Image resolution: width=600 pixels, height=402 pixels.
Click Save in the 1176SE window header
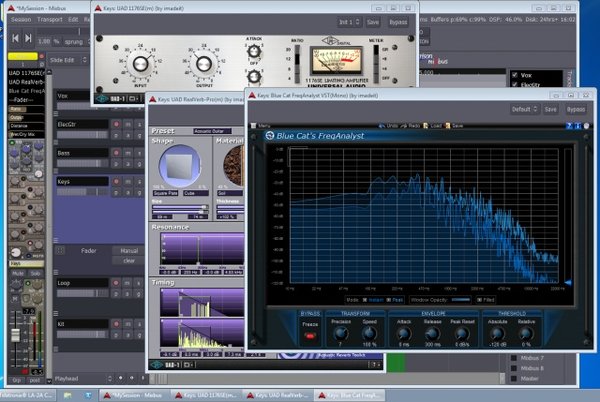click(373, 22)
